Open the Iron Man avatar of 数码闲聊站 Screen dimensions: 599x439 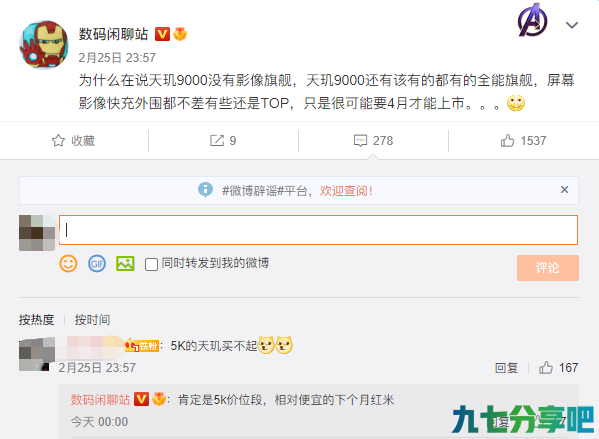click(x=44, y=45)
